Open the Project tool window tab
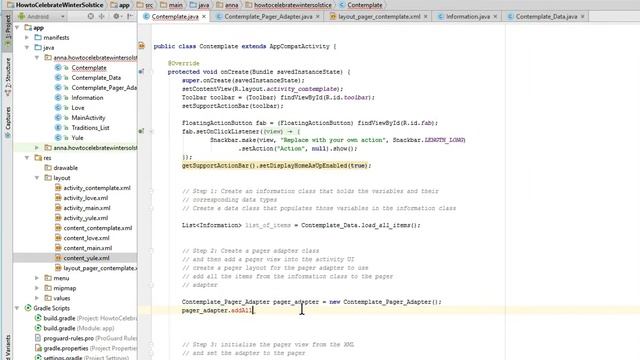640x360 pixels. (x=7, y=32)
